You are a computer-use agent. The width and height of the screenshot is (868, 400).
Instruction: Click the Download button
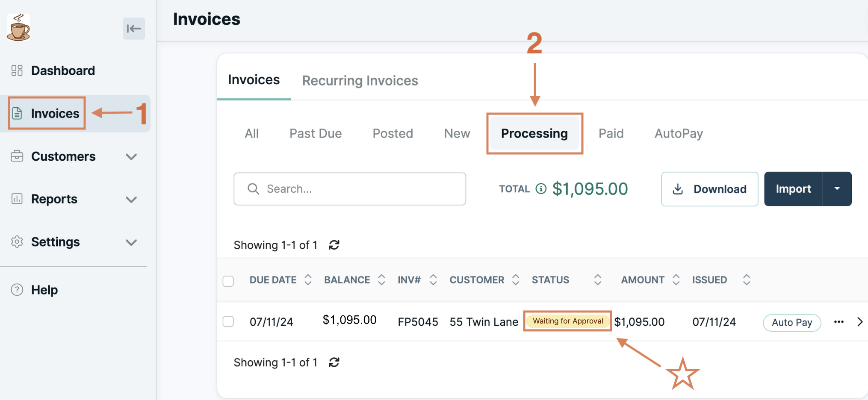click(709, 189)
